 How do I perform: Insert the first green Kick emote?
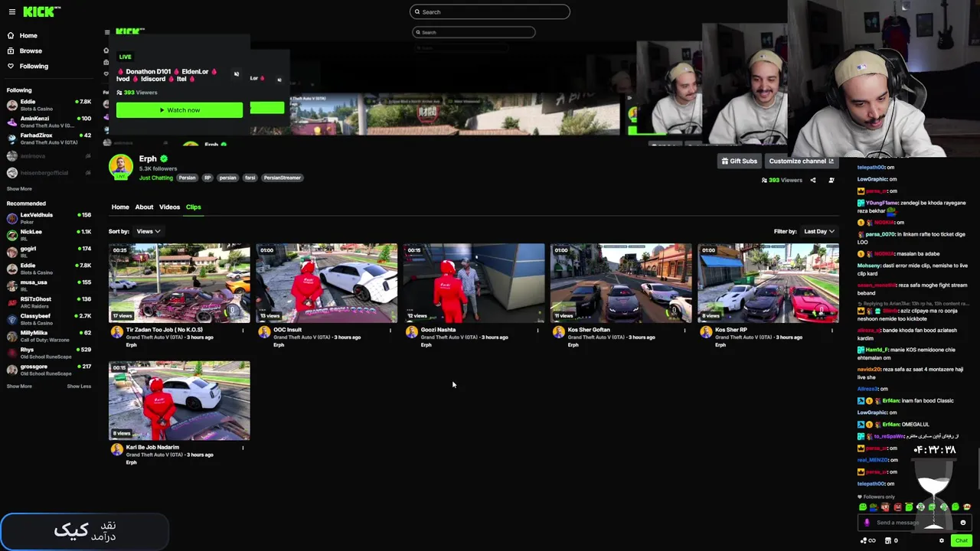(x=863, y=507)
